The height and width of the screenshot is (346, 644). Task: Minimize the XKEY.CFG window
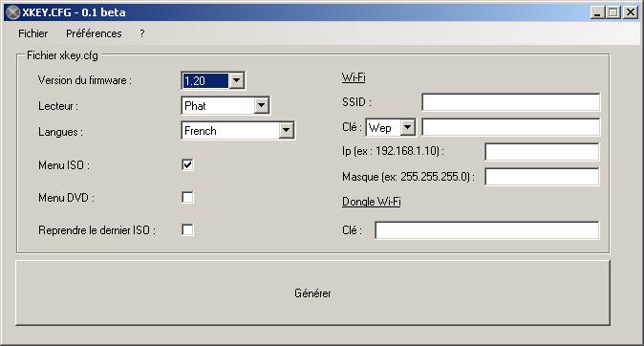click(597, 12)
